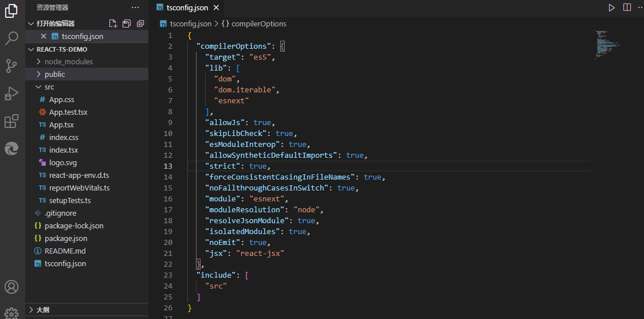Click the run play icon at top right
Image resolution: width=644 pixels, height=319 pixels.
611,7
